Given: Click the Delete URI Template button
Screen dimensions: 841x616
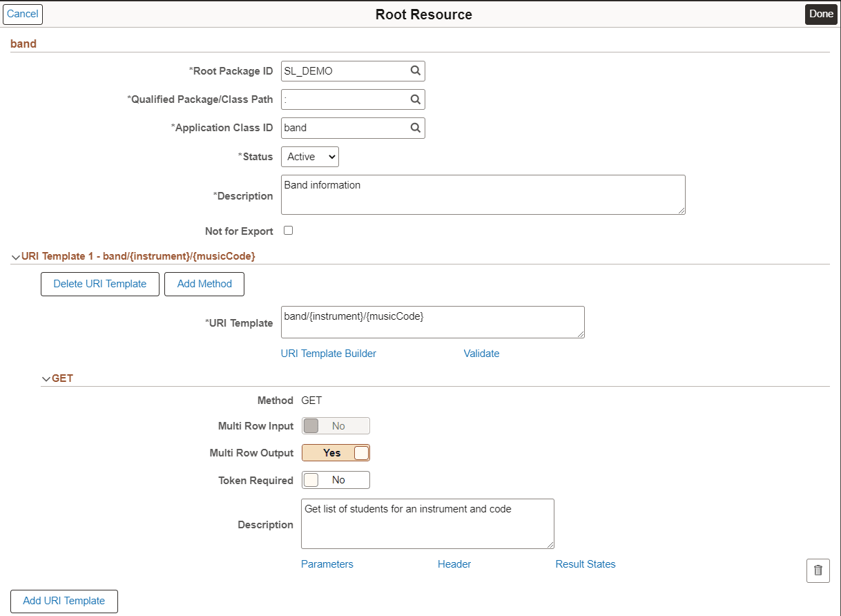Looking at the screenshot, I should [99, 284].
